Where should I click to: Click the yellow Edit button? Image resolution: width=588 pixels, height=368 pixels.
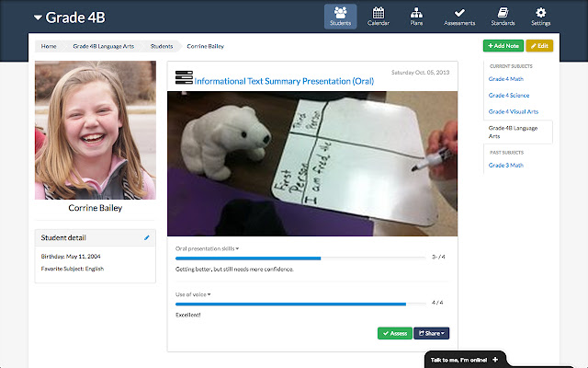click(x=539, y=45)
